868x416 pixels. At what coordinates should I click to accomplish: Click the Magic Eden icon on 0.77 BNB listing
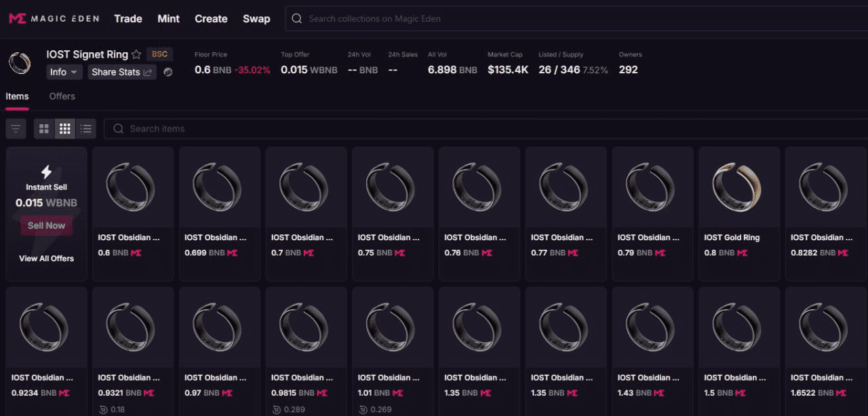573,252
